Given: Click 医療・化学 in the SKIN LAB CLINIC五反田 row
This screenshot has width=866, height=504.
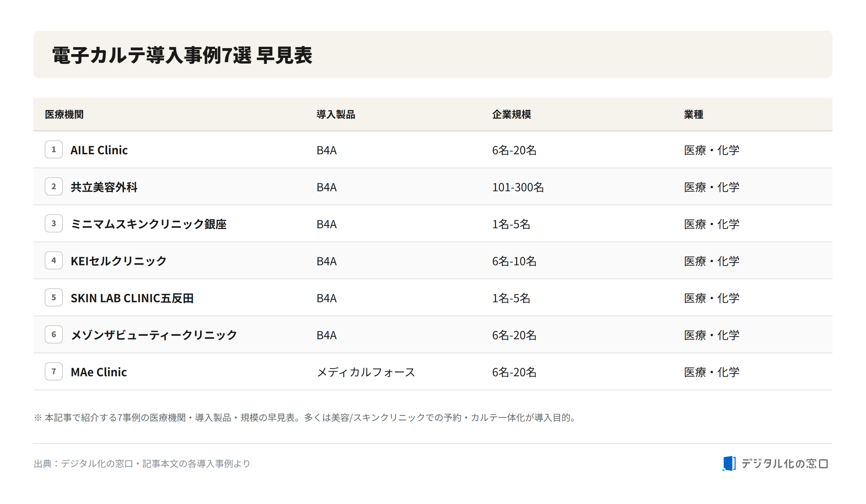Looking at the screenshot, I should tap(712, 298).
